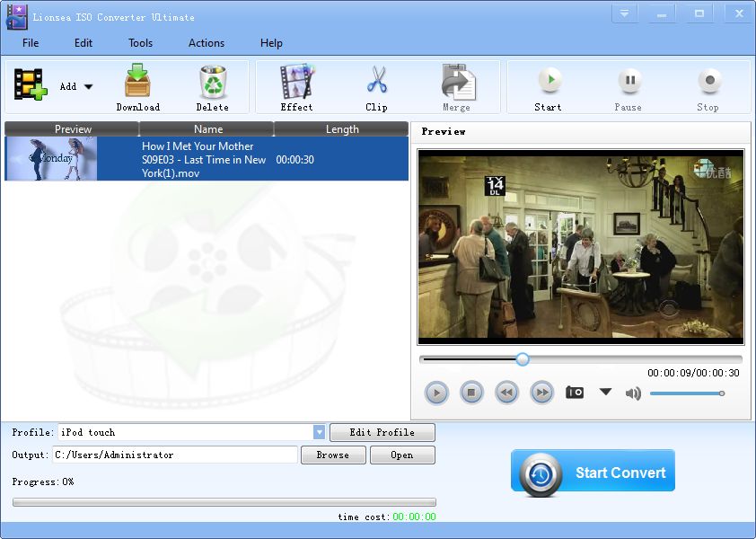This screenshot has width=756, height=539.
Task: Select the How I Met Your Mother thumbnail
Action: [51, 159]
